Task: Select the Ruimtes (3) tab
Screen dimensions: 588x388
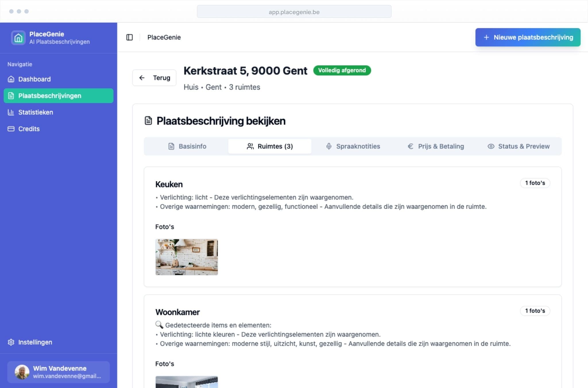Action: click(270, 146)
